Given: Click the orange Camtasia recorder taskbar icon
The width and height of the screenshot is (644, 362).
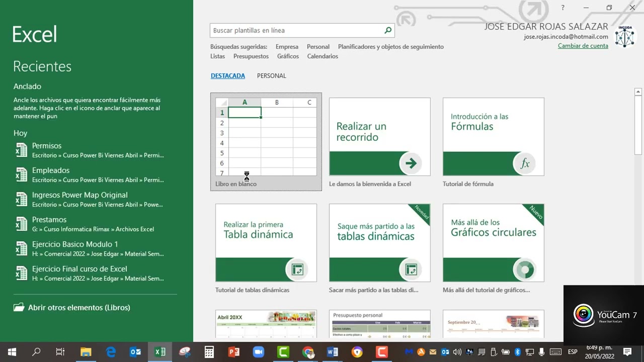Looking at the screenshot, I should (x=382, y=352).
